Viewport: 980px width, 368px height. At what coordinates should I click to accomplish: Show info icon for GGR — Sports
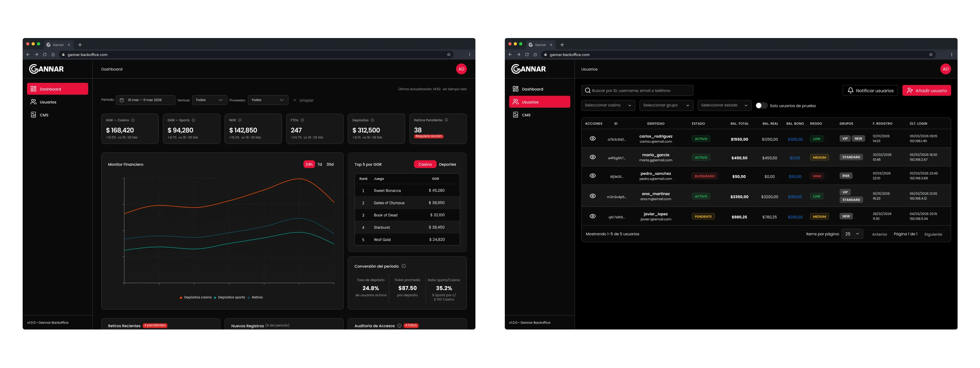[x=193, y=120]
